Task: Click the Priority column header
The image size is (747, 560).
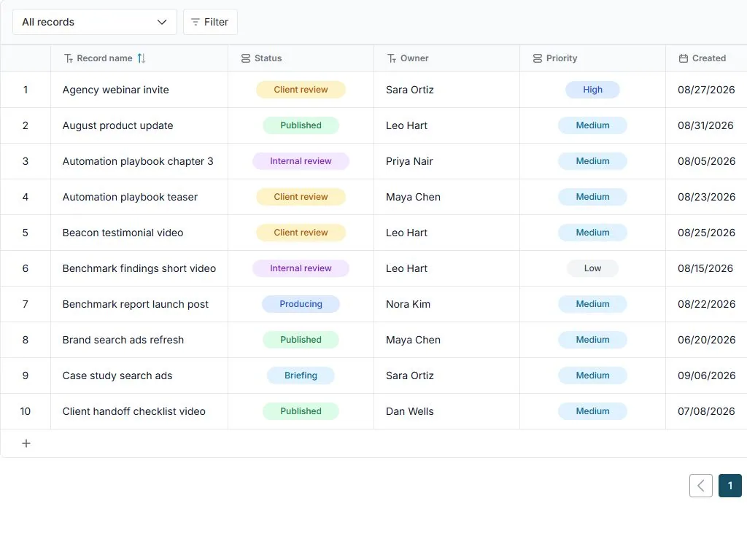Action: coord(592,58)
